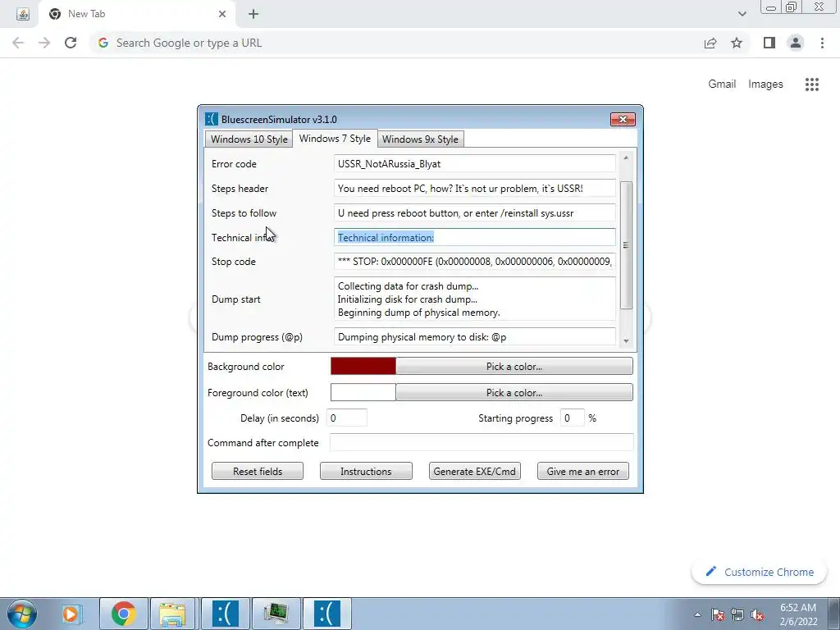Click the Steps to follow field
The height and width of the screenshot is (630, 840).
(475, 213)
